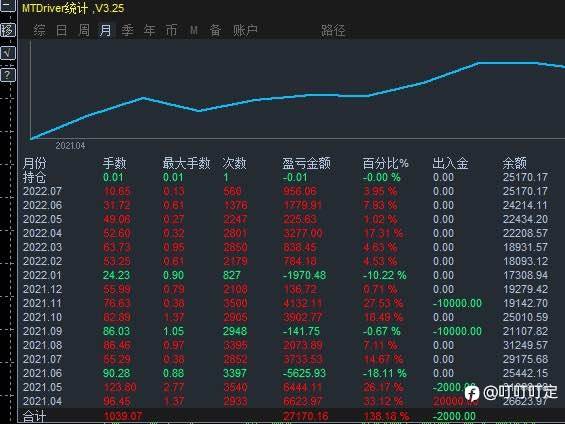Click the minus collapse icon in sidebar

point(8,5)
